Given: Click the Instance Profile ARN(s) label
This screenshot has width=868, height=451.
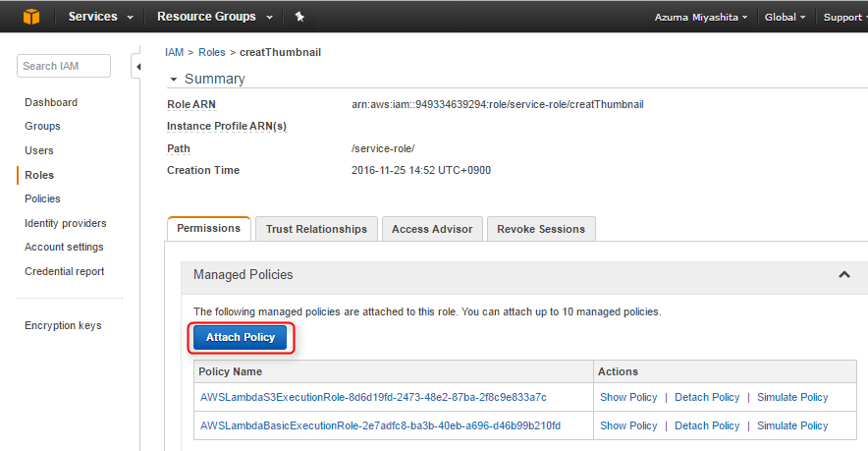Looking at the screenshot, I should (227, 126).
